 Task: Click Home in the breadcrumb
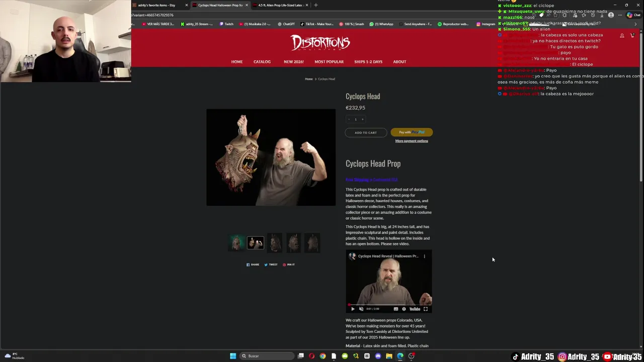pyautogui.click(x=308, y=79)
